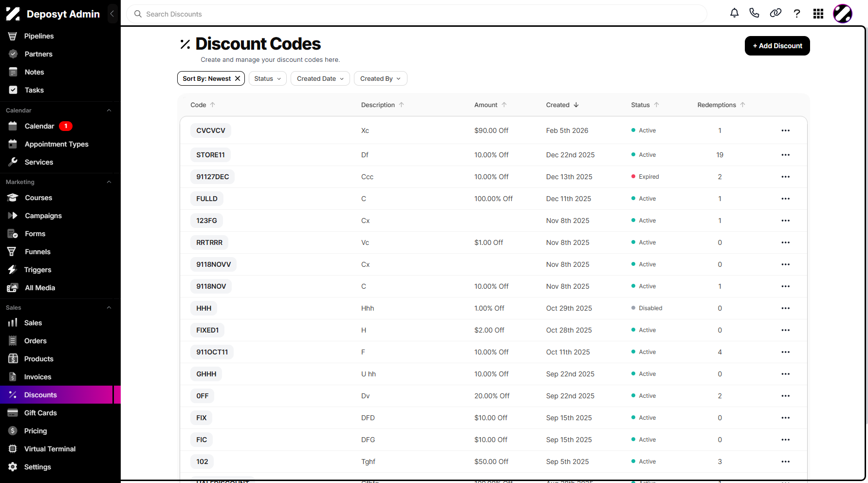Collapse the Marketing sidebar section
Screen dimensions: 868x483
[x=109, y=182]
